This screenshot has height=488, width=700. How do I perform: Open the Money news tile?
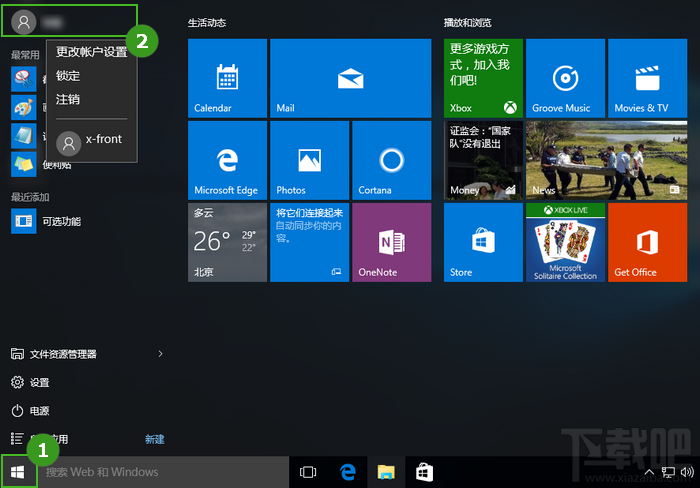[x=483, y=160]
